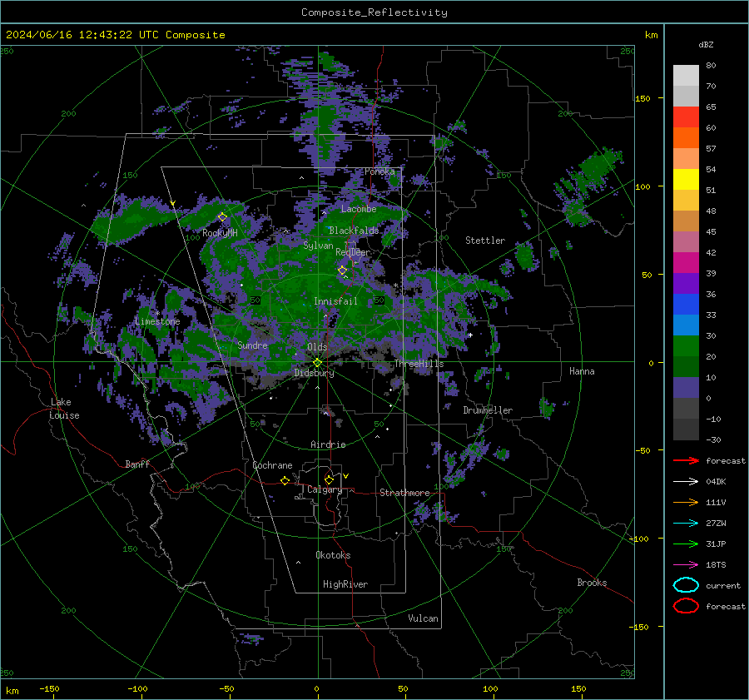This screenshot has width=749, height=700.
Task: Click the red 'forecast' ellipse icon
Action: pyautogui.click(x=686, y=606)
